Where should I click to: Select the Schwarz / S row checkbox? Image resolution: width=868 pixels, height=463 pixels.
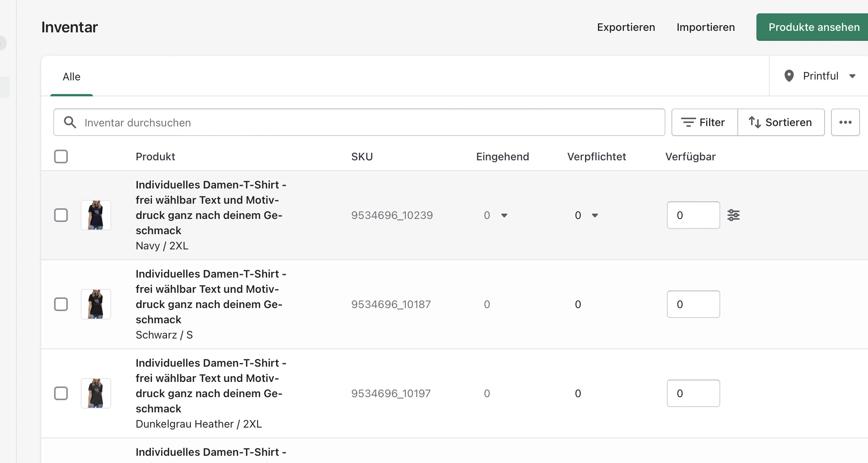(x=61, y=304)
